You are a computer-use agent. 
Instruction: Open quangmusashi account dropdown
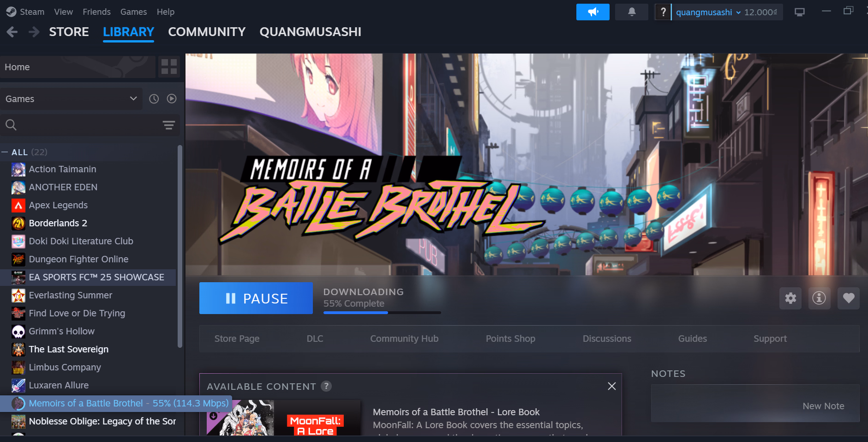(x=726, y=12)
